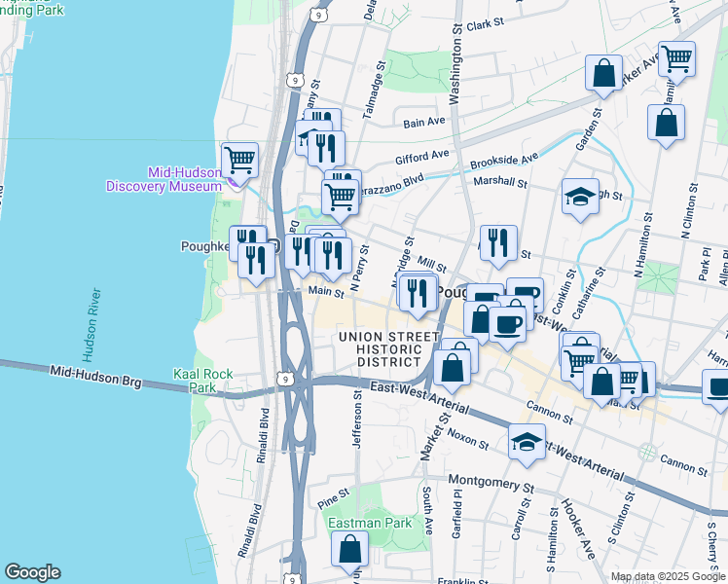Select the Eastman Park label
The height and width of the screenshot is (584, 728).
(370, 524)
